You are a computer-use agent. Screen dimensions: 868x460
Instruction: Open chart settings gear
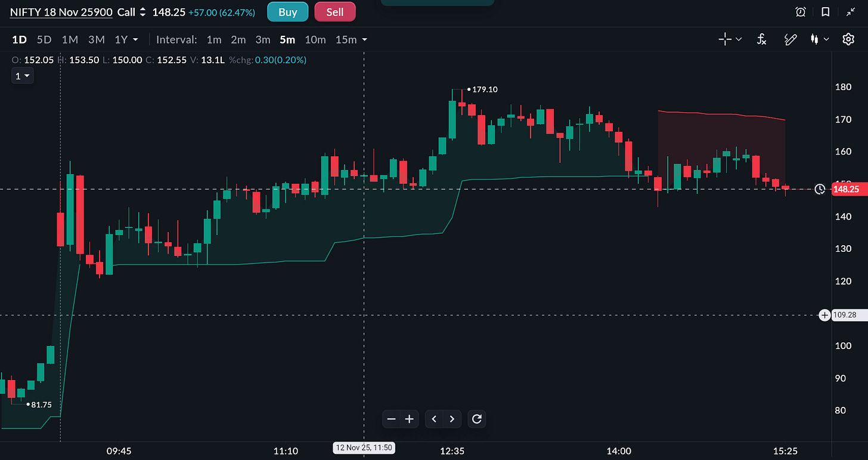(x=848, y=39)
